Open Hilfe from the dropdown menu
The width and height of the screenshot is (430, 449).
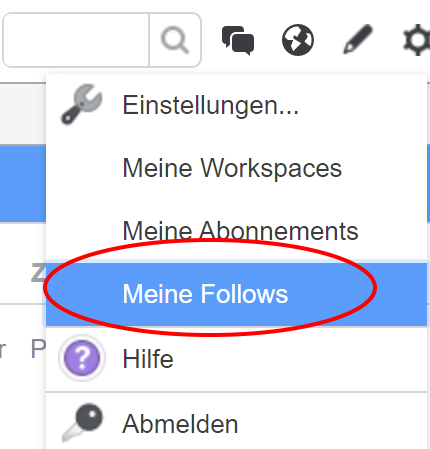[x=236, y=359]
